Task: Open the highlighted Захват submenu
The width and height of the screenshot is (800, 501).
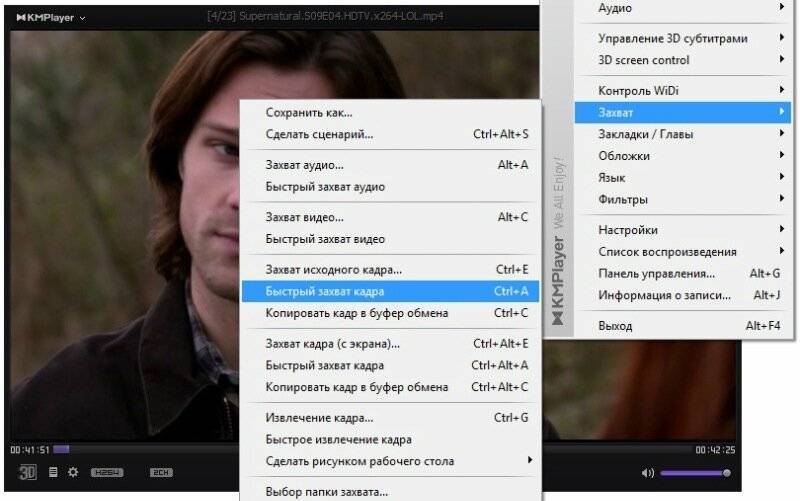Action: click(683, 112)
